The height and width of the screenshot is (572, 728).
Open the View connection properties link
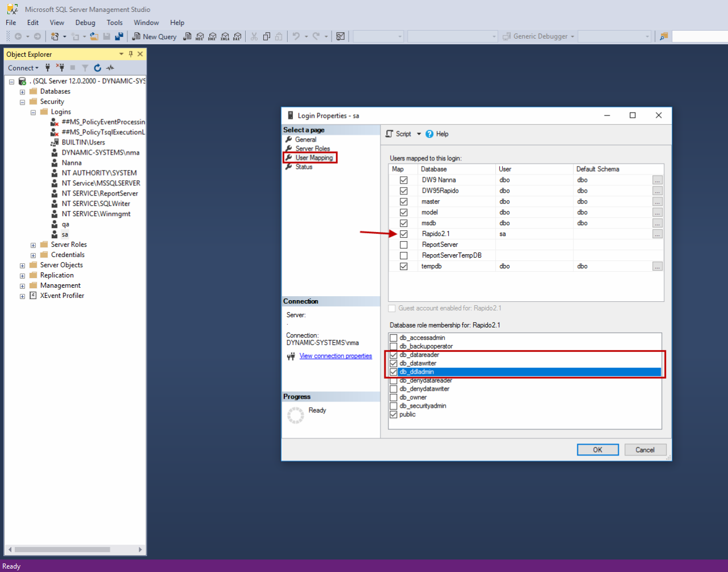pos(336,356)
